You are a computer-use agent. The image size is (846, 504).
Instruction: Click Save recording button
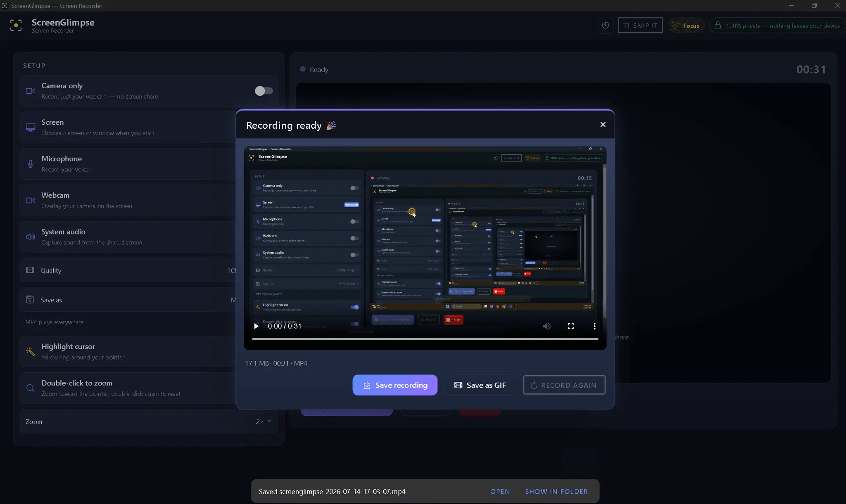pos(395,385)
